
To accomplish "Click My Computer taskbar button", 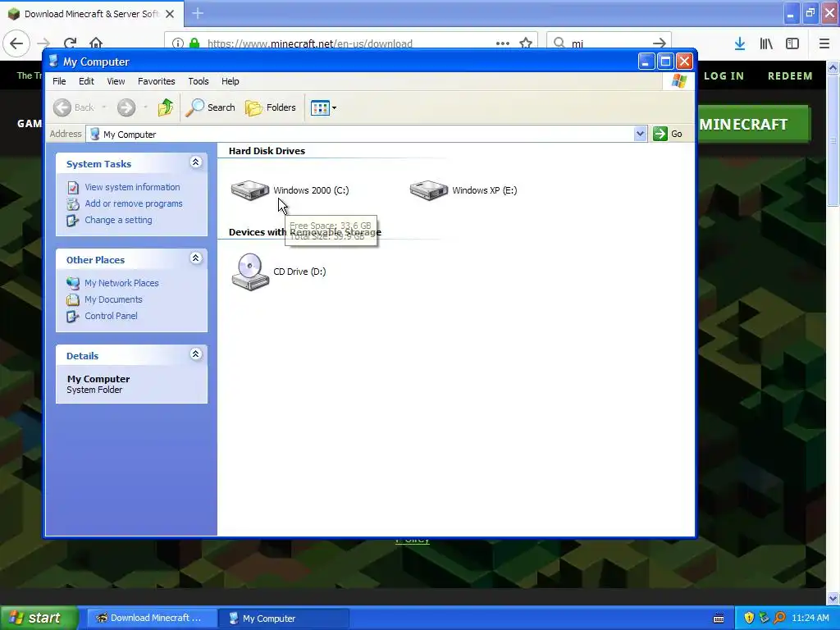I will coord(284,619).
